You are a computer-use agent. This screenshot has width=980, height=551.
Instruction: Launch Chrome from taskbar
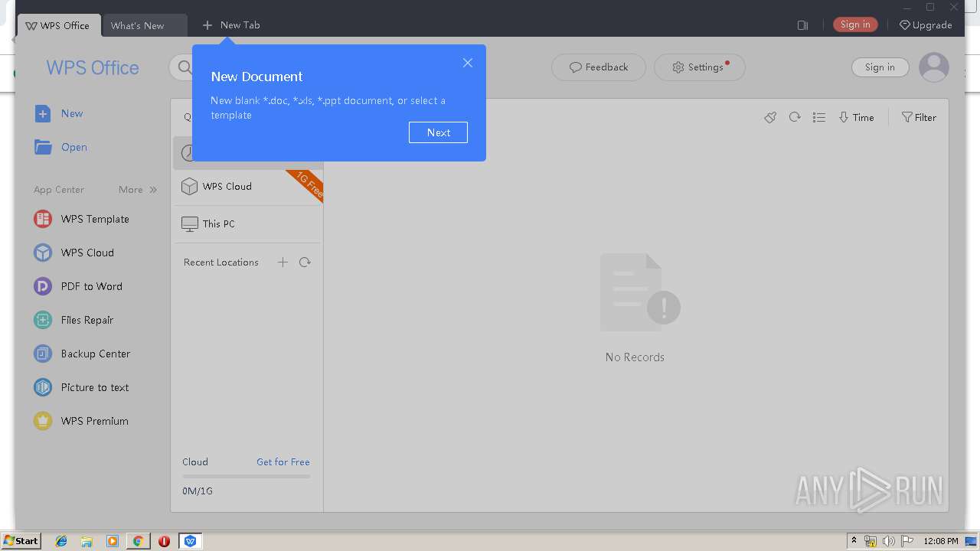(138, 541)
